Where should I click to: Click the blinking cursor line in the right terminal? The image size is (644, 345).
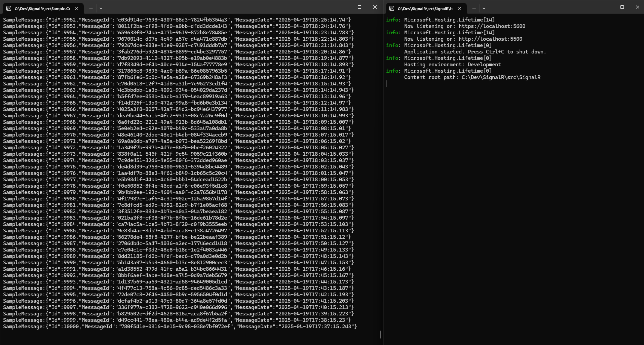coord(387,83)
